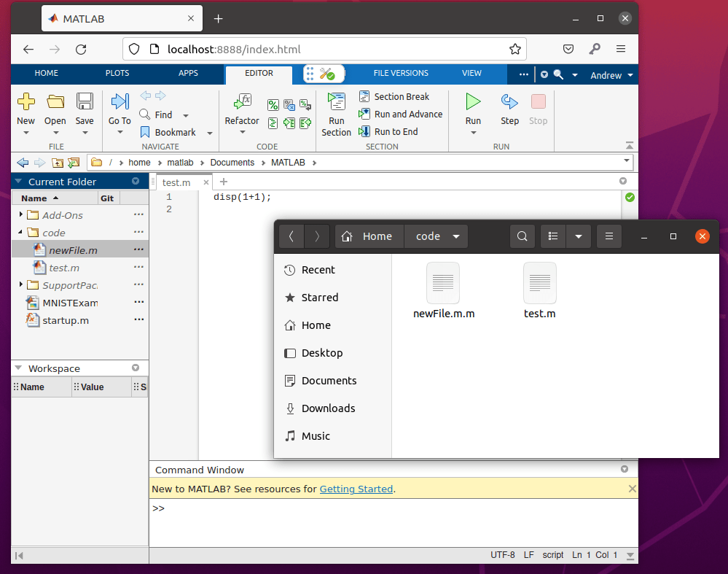Switch to the APPS tab

[188, 73]
